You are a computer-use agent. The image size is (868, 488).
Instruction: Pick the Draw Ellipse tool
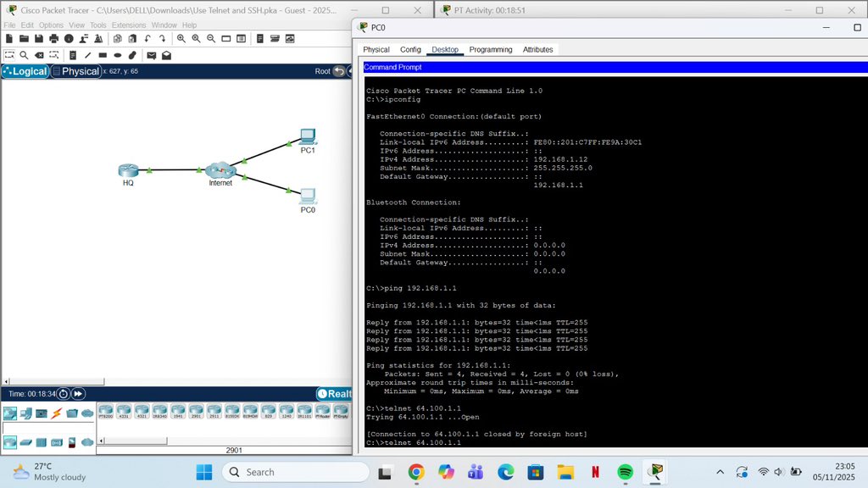117,55
